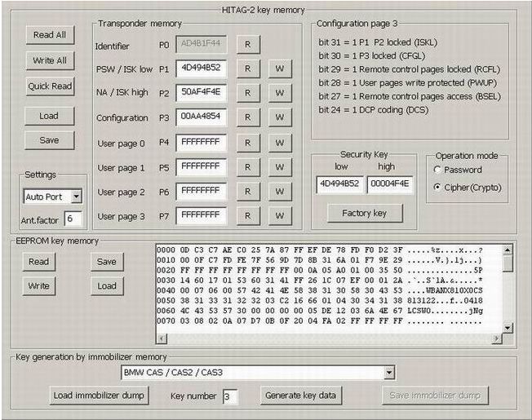Screen dimensions: 532x420
Task: Click the User page 0 P4 field
Action: click(200, 142)
